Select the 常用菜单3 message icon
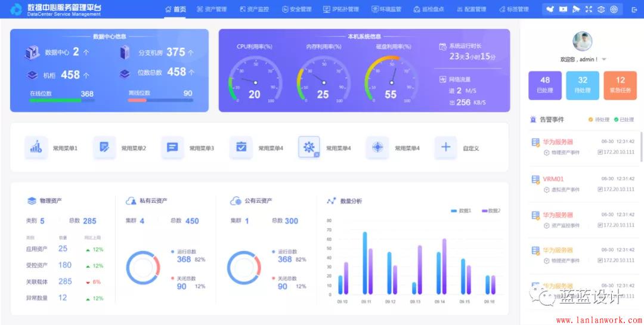The image size is (644, 325). [x=172, y=147]
